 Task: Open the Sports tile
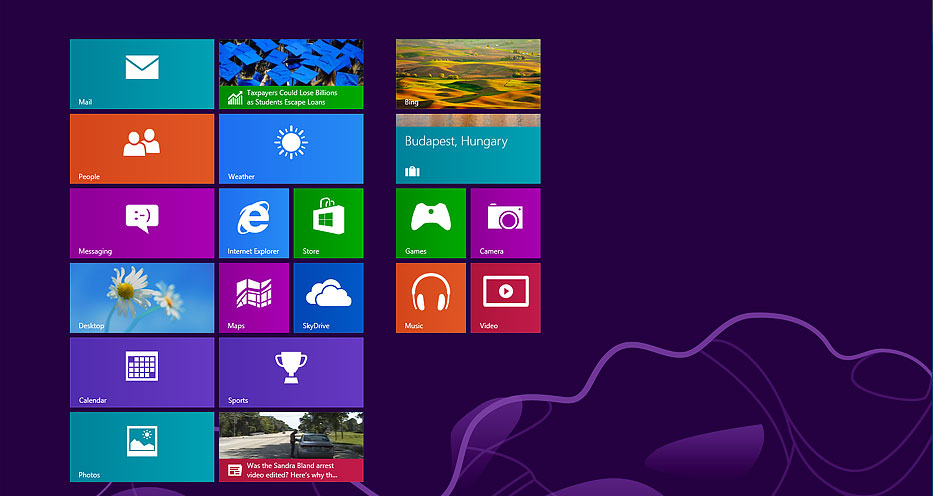point(291,372)
